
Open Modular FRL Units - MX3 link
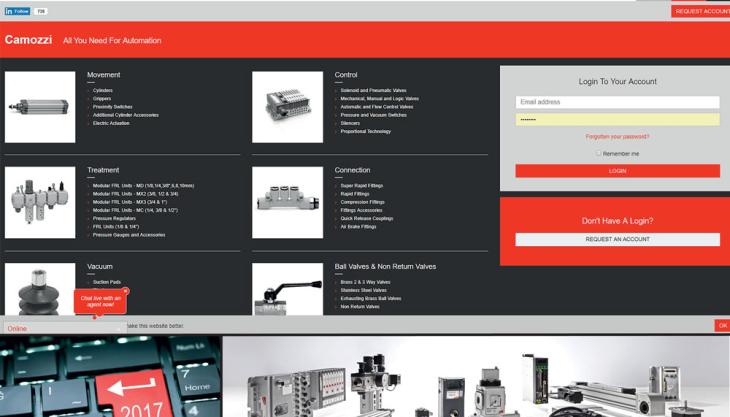coord(129,202)
